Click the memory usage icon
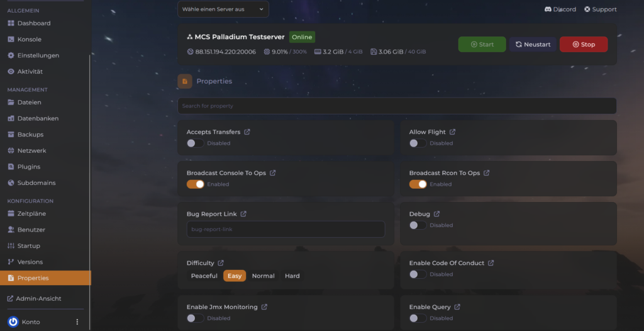This screenshot has height=331, width=644. pyautogui.click(x=318, y=52)
